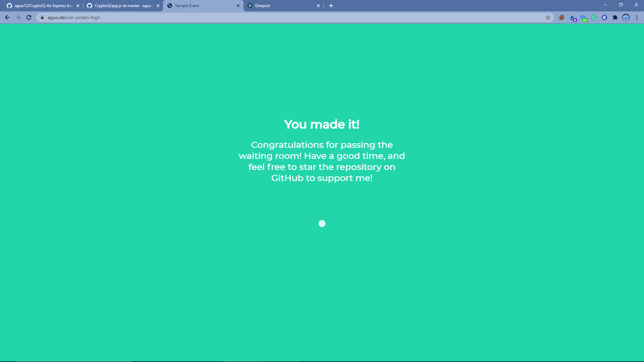
Task: Open the VPN extension showing US
Action: coord(583,18)
